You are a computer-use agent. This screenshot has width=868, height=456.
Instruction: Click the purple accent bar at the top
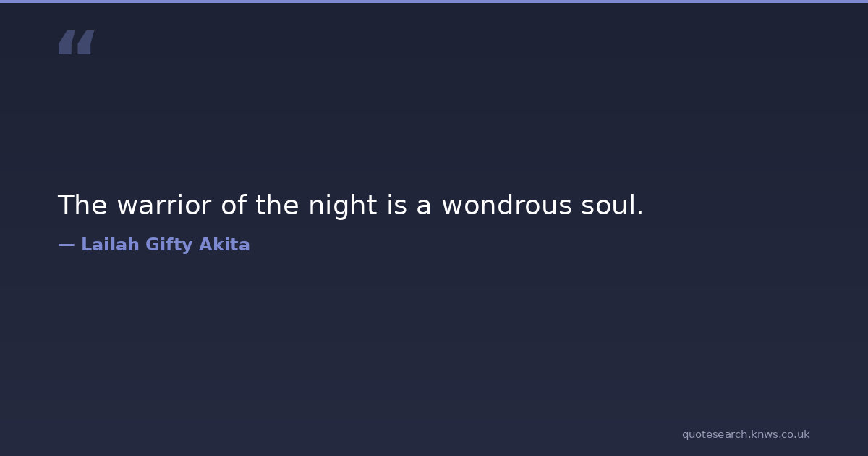(434, 1)
